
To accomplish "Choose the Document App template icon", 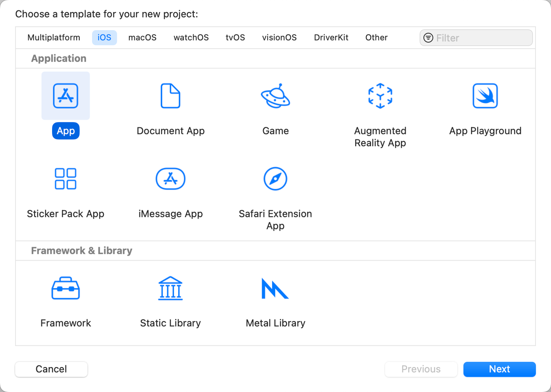I will pyautogui.click(x=170, y=96).
